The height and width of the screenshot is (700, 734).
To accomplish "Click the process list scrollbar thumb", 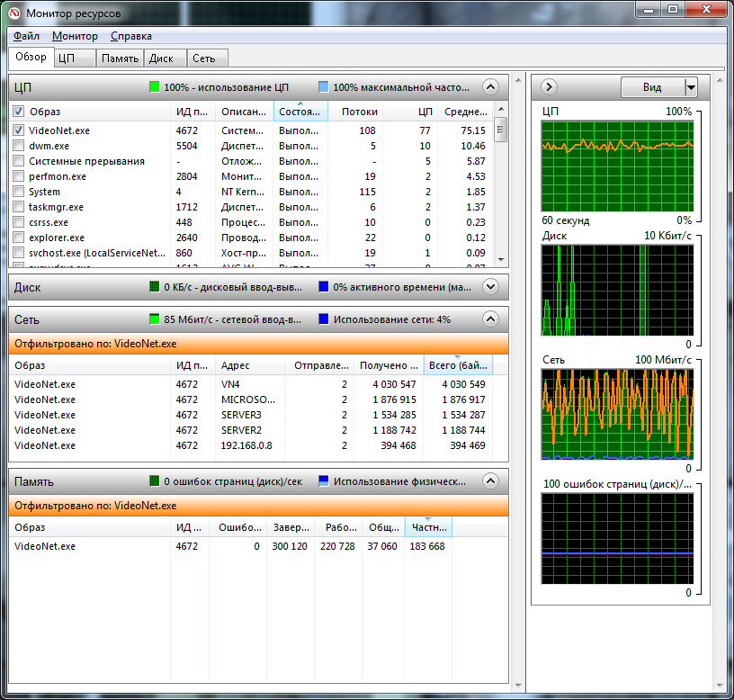I will point(500,130).
